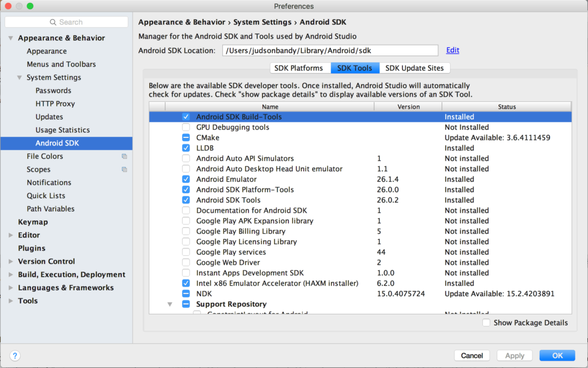
Task: Check Android Auto Desktop Head Unit emulator
Action: pyautogui.click(x=186, y=169)
